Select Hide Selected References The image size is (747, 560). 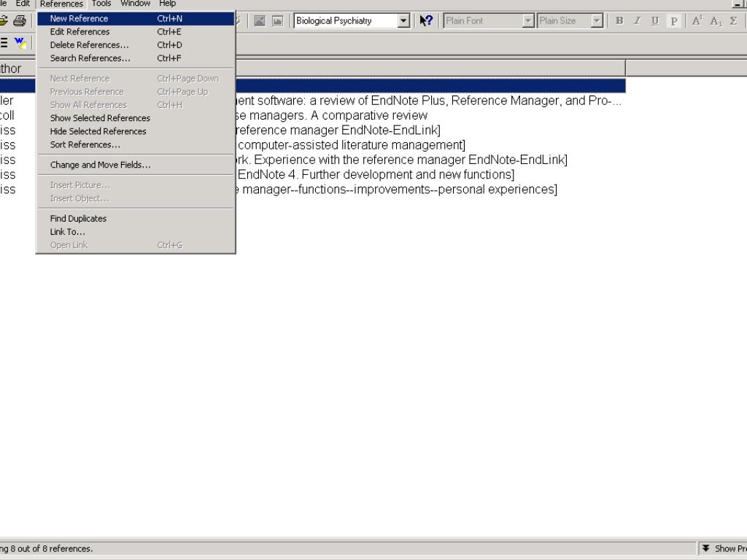point(136,131)
